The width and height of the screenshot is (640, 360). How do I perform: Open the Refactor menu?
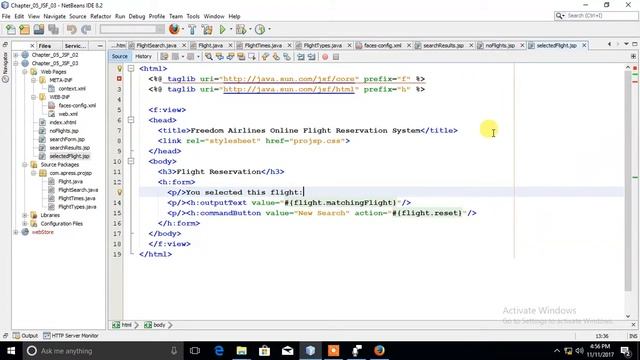click(100, 16)
